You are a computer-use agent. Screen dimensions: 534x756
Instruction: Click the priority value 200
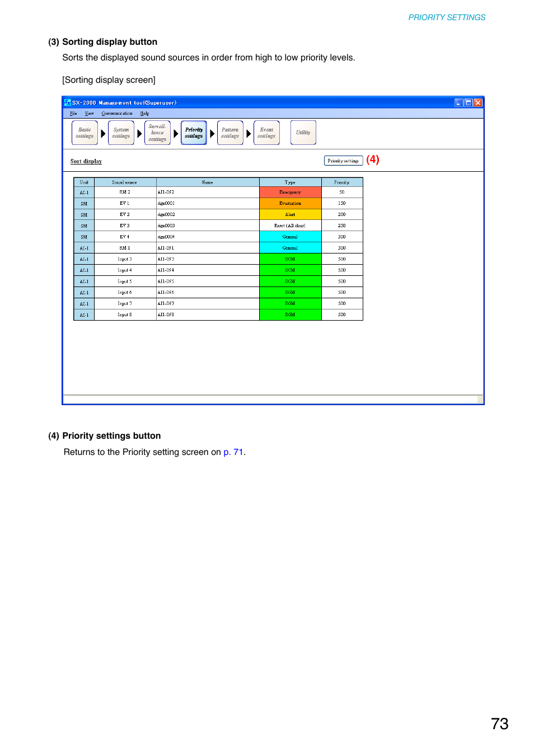coord(342,215)
